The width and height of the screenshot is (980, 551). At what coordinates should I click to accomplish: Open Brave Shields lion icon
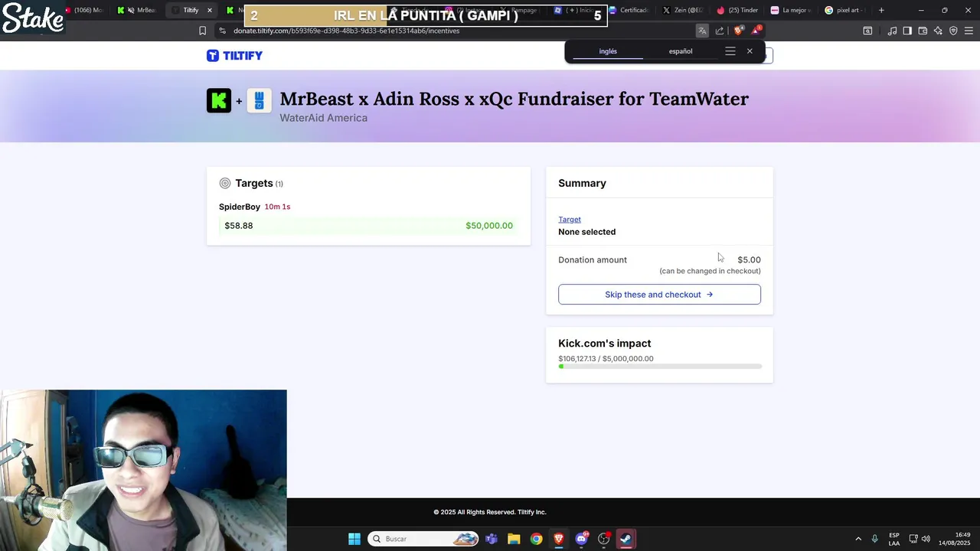(x=738, y=31)
